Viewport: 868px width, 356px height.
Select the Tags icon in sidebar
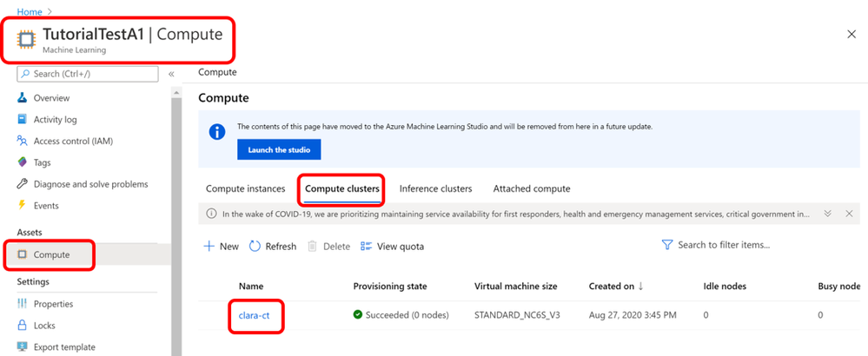(22, 162)
